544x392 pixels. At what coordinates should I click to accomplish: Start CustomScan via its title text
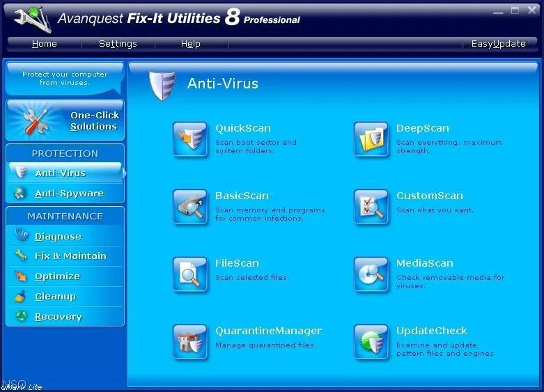430,196
